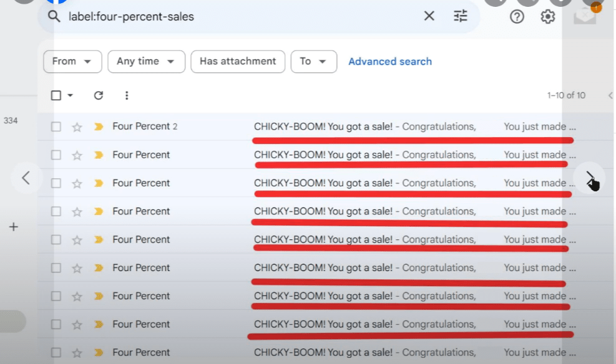
Task: Toggle importance marker on sixth email row
Action: click(x=99, y=268)
